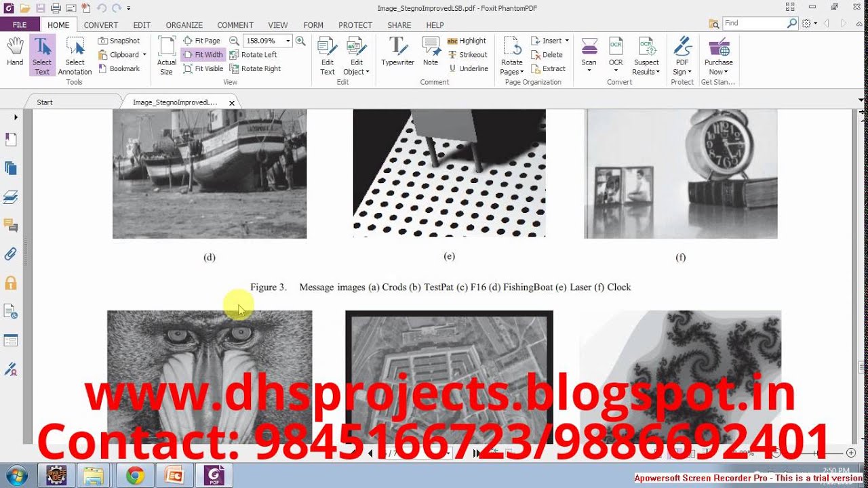The height and width of the screenshot is (488, 868).
Task: Choose the Select Annotation tool
Action: (x=75, y=55)
